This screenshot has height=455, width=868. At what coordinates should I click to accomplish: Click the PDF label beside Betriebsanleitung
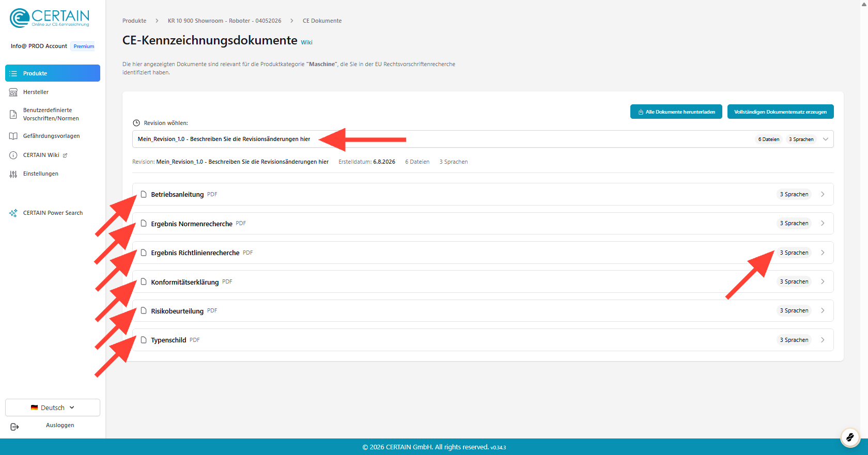click(x=212, y=195)
